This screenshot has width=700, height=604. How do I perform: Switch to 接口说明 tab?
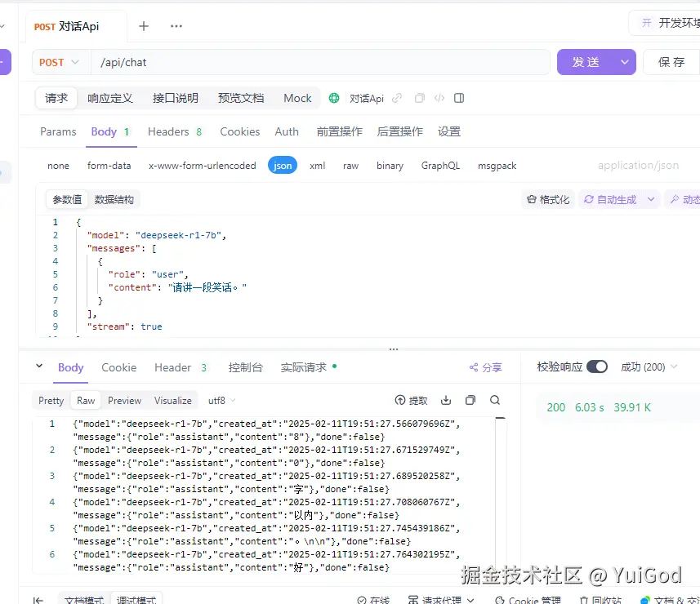tap(175, 98)
